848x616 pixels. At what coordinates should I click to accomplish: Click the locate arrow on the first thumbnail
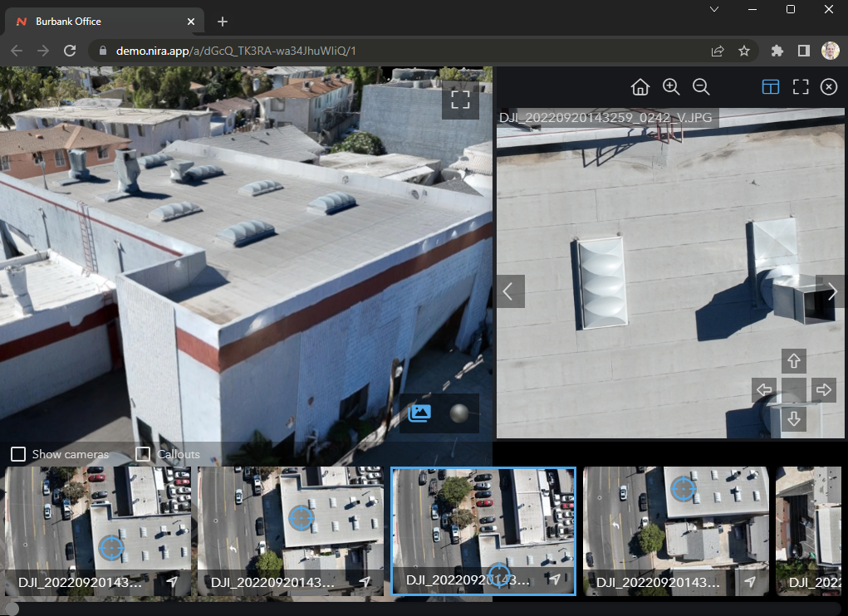pos(172,581)
